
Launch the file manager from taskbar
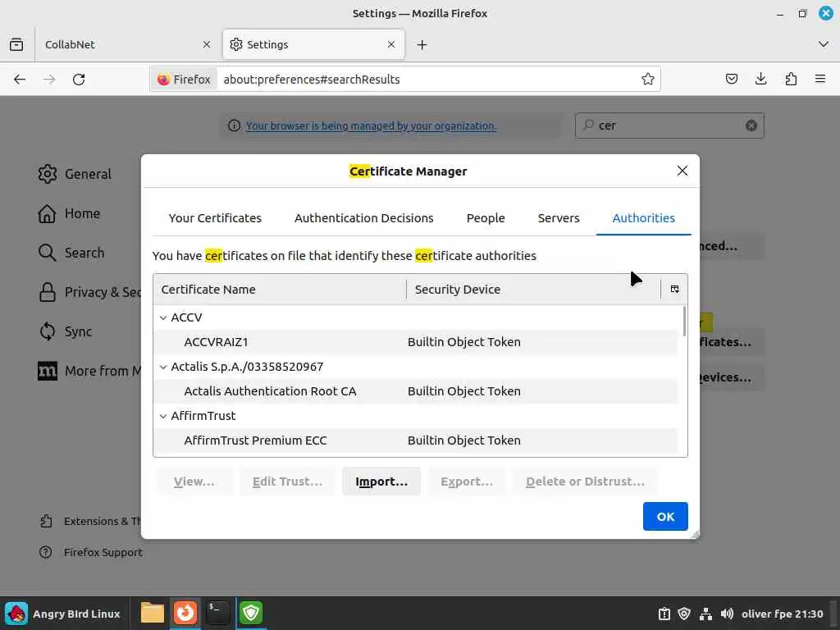click(x=152, y=613)
